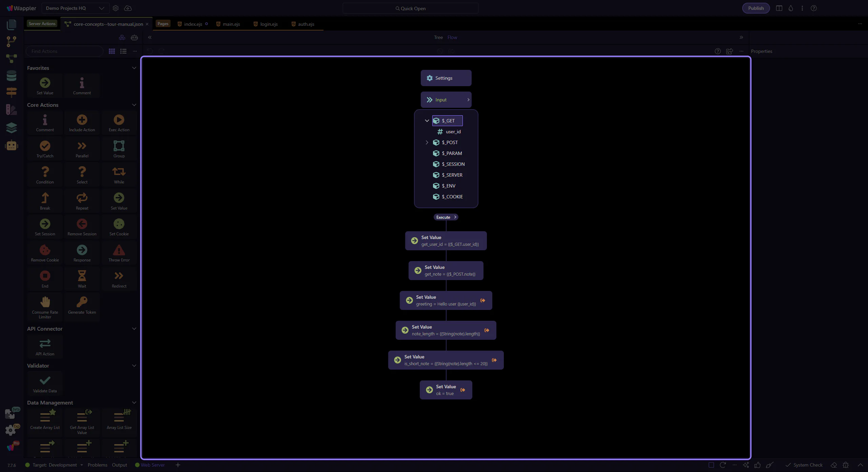The height and width of the screenshot is (472, 868).
Task: Switch actions panel to list view
Action: pyautogui.click(x=123, y=51)
